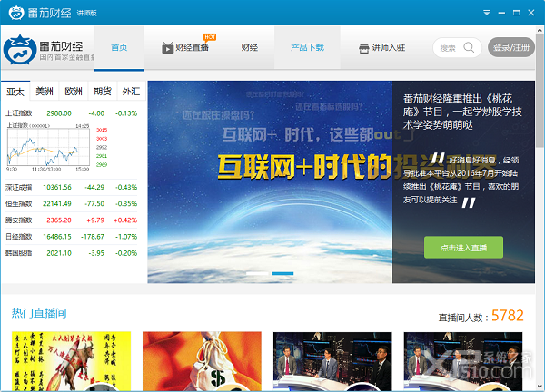Open the 首页 navigation tab
Screen dimensions: 545x392
coord(119,47)
